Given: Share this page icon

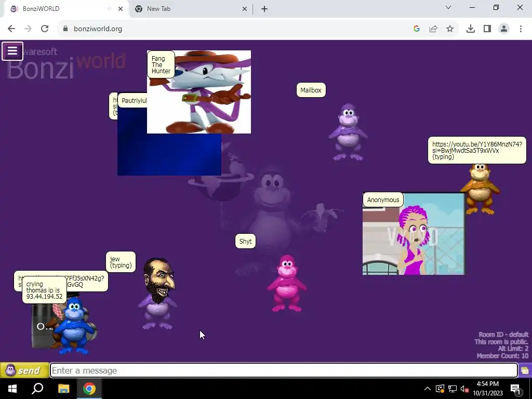Looking at the screenshot, I should click(433, 29).
